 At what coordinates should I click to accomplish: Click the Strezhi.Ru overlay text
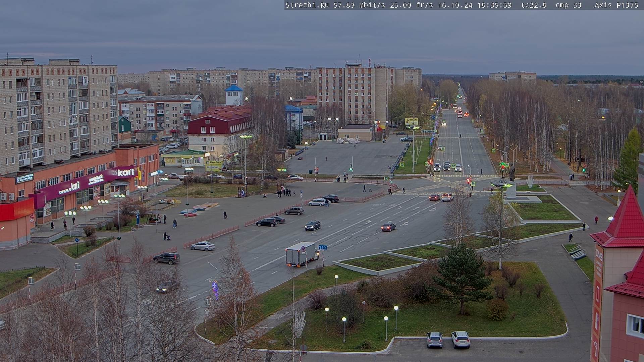(307, 5)
